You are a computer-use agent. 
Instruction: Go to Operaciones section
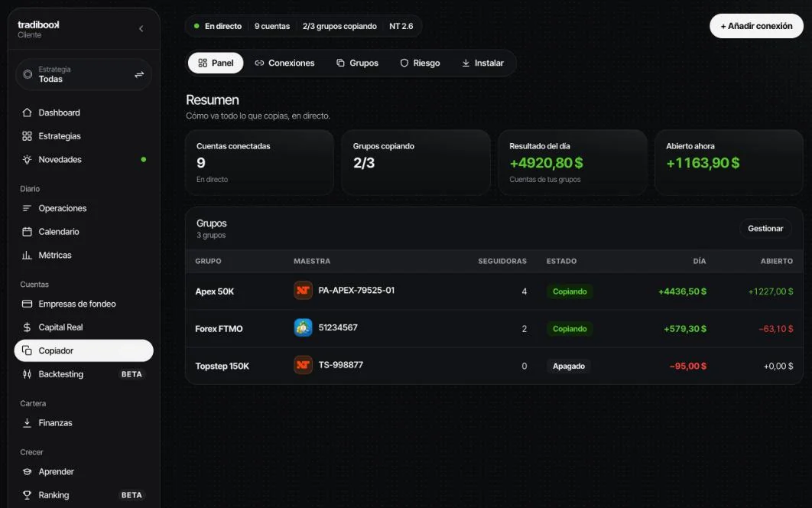click(x=83, y=208)
